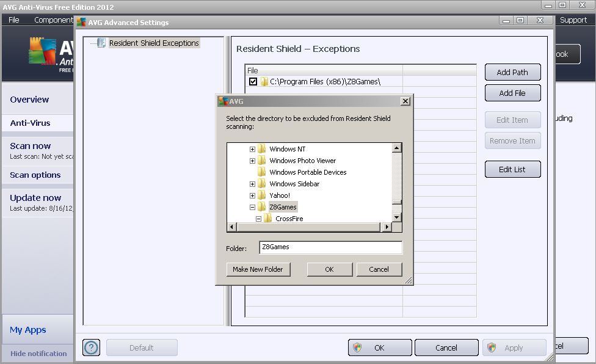Click the CrossFire folder icon
The width and height of the screenshot is (596, 364).
[x=267, y=218]
